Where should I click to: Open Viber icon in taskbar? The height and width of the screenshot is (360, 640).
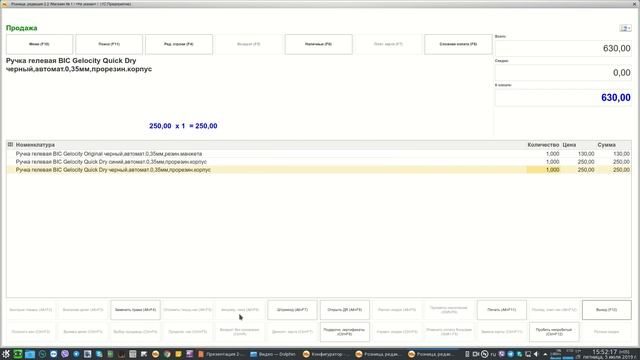[x=65, y=354]
